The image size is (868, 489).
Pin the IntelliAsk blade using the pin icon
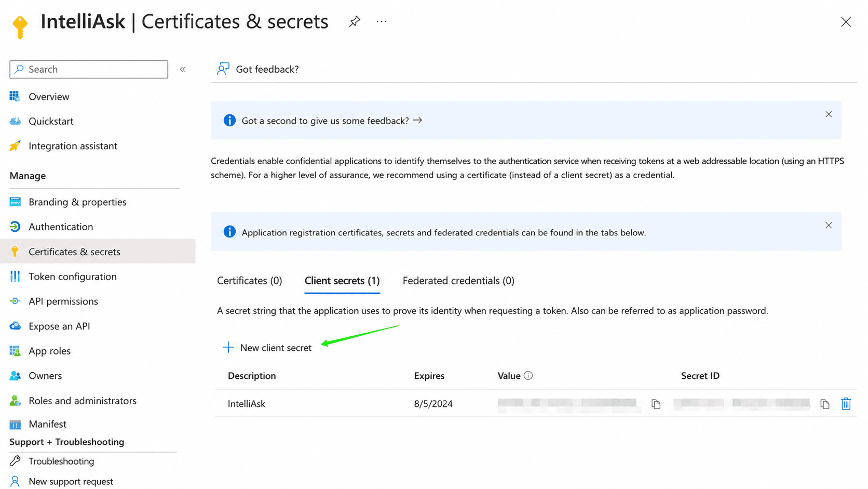355,22
